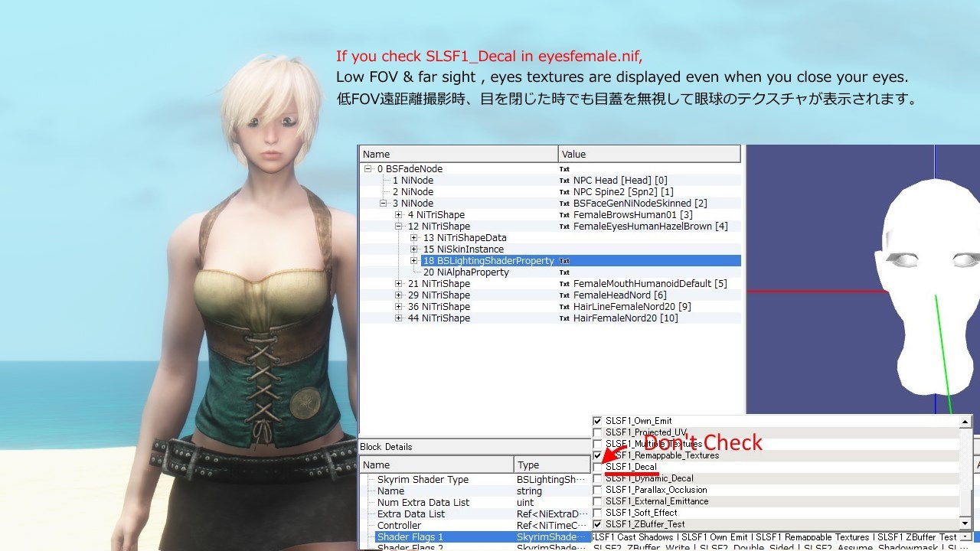Click the HairLineFemaleNord20 [9] value

click(x=632, y=307)
